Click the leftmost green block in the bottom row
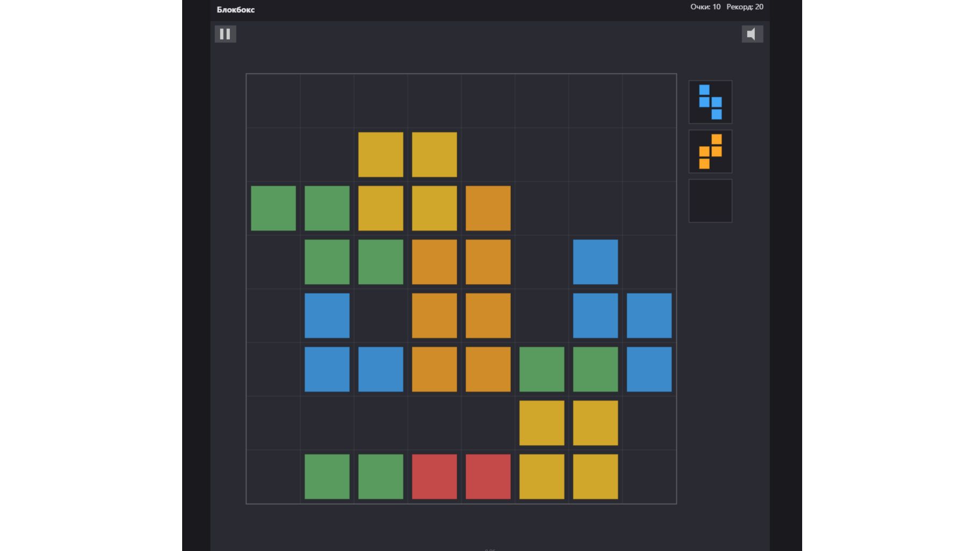 [327, 476]
